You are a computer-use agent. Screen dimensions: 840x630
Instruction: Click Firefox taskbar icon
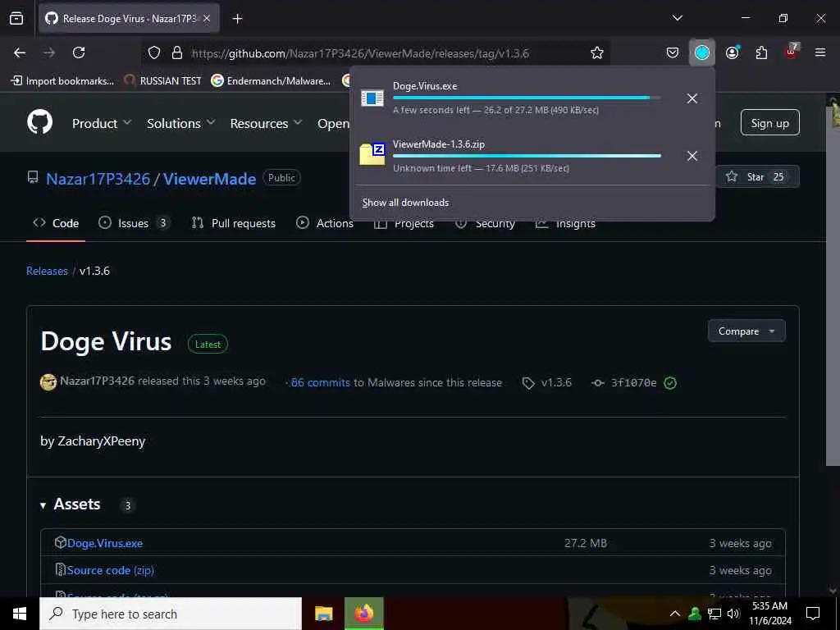(363, 614)
